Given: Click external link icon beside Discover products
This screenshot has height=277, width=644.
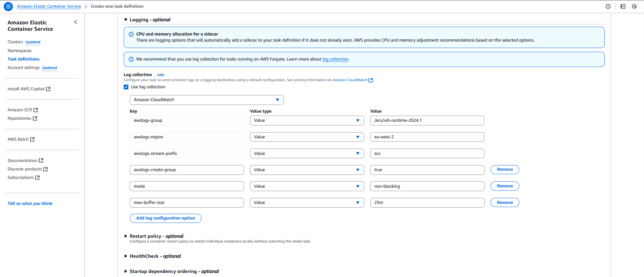Looking at the screenshot, I should (45, 169).
